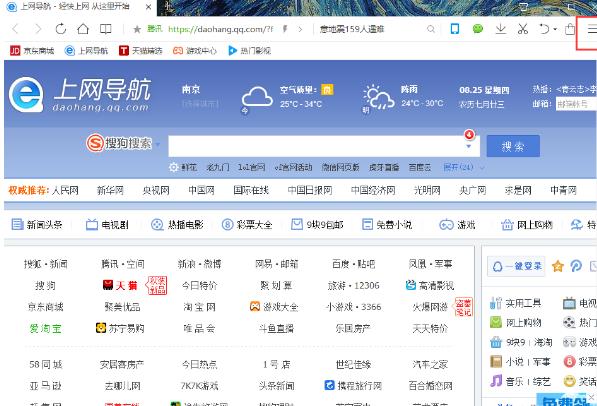Reload the page with refresh icon
Screen dimensions: 597x406
click(61, 29)
